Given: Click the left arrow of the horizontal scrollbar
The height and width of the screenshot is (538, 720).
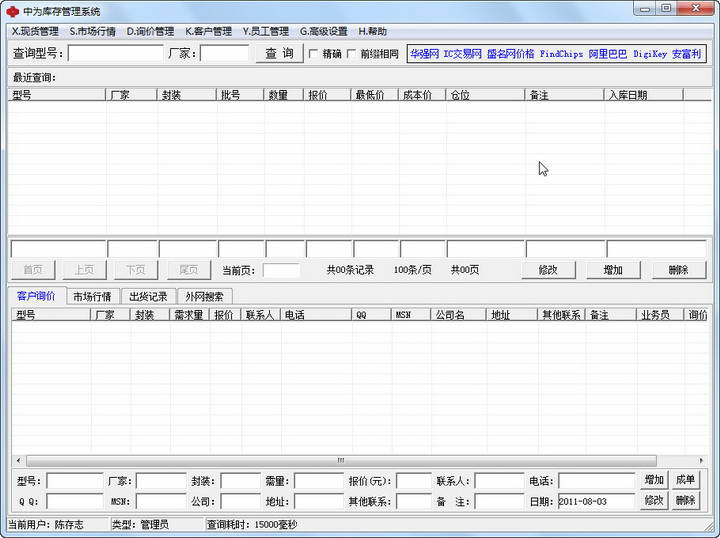Looking at the screenshot, I should tap(17, 460).
